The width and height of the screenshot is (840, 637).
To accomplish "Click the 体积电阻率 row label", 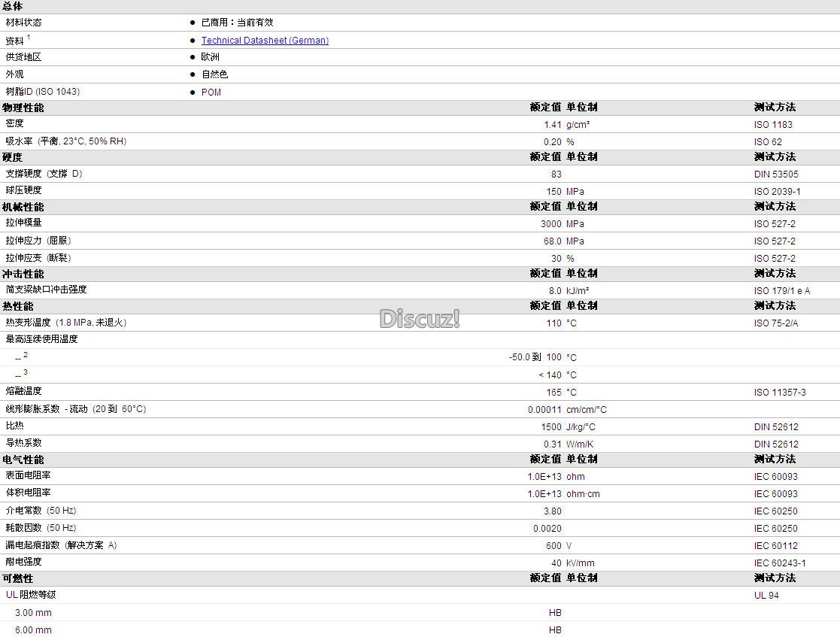I will coord(28,493).
